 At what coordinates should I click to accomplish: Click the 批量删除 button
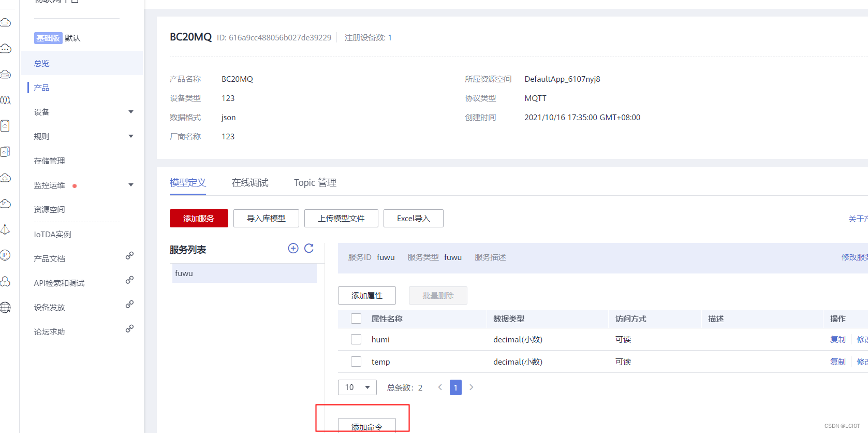click(438, 295)
